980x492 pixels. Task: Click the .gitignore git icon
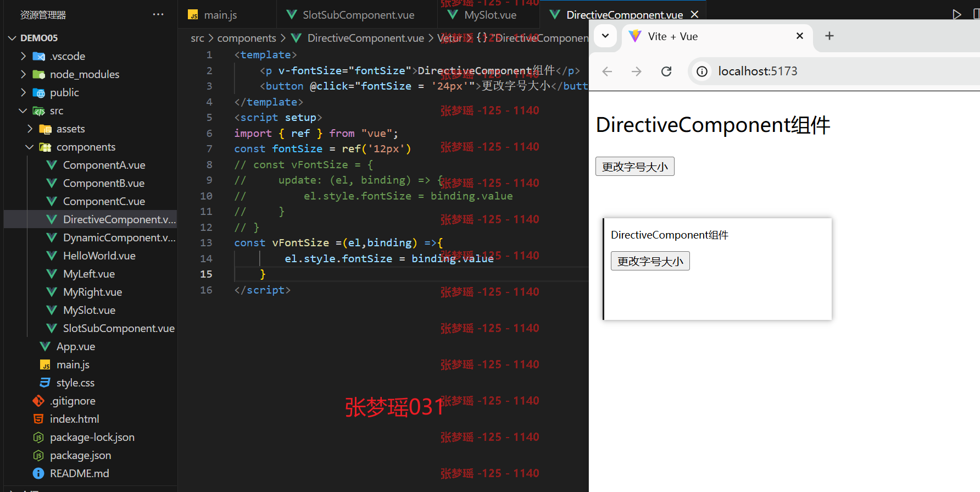click(x=38, y=401)
